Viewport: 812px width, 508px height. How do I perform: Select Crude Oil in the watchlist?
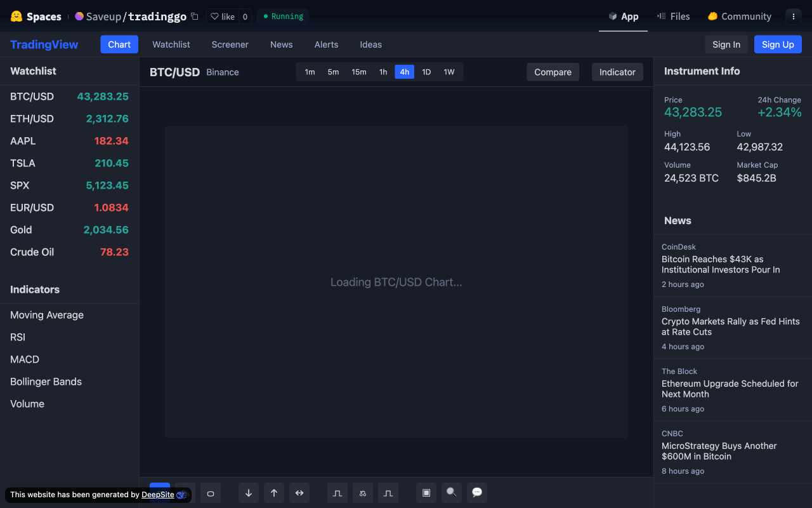(x=69, y=252)
